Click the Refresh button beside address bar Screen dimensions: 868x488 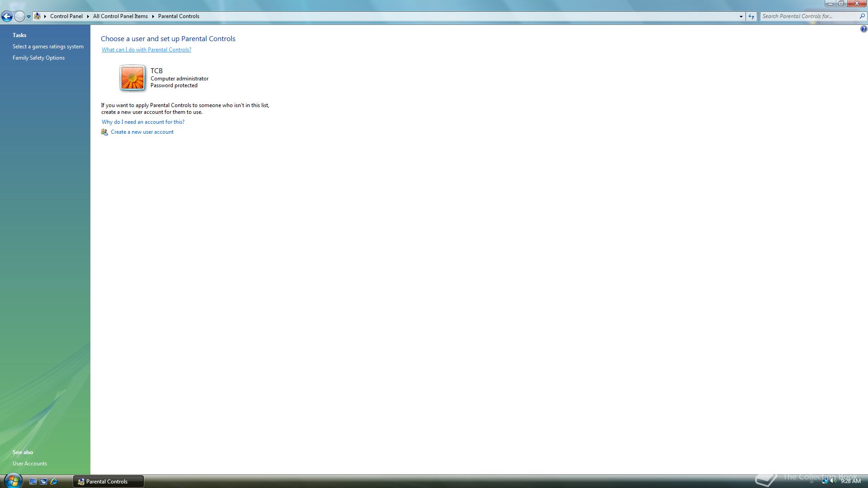(x=751, y=16)
